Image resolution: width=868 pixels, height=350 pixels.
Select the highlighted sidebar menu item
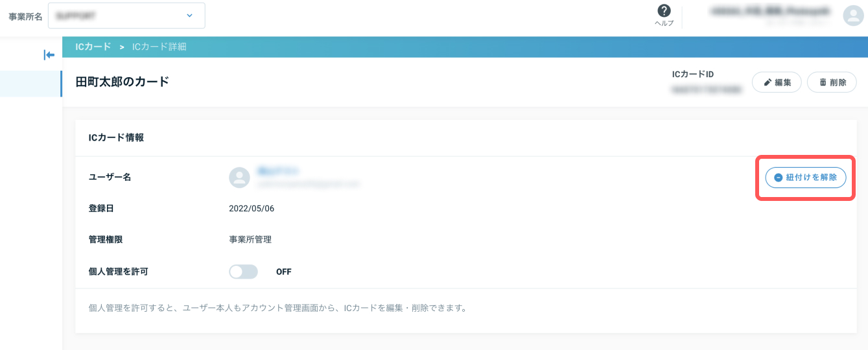click(x=30, y=84)
